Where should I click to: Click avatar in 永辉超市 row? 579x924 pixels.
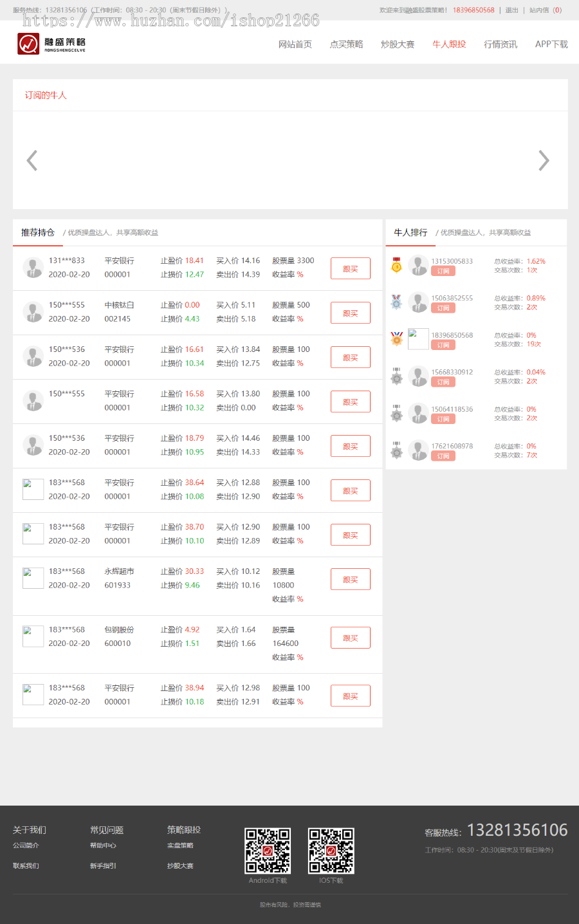33,578
